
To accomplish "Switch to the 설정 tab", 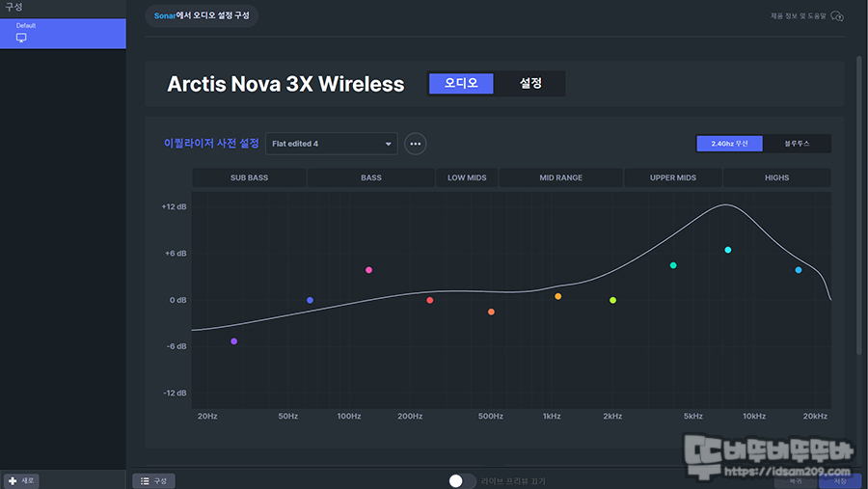I will pos(529,84).
